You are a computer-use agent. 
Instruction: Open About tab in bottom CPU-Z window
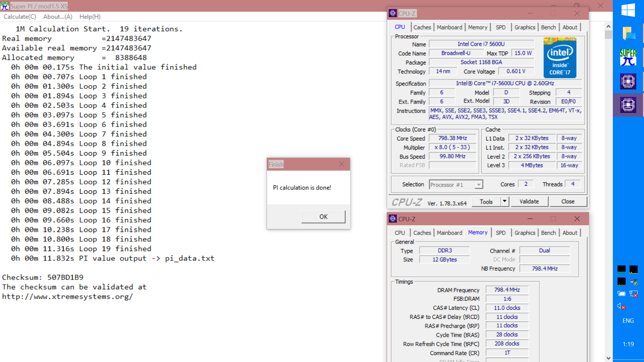click(x=570, y=233)
